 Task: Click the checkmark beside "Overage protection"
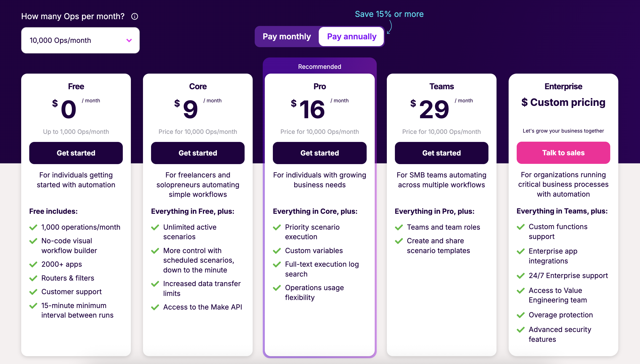coord(520,315)
